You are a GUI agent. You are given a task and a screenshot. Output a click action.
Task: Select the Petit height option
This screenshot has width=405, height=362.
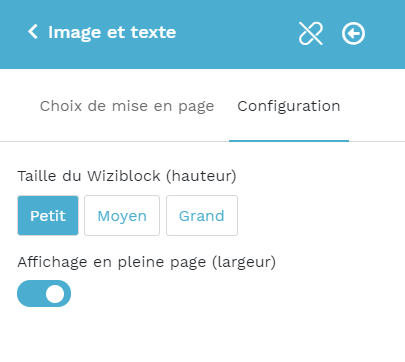coord(48,216)
